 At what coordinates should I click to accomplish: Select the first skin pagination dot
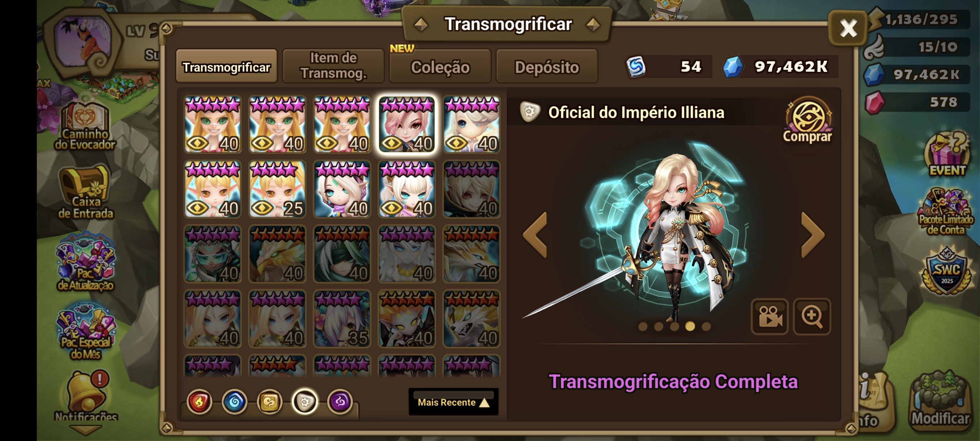[x=642, y=326]
